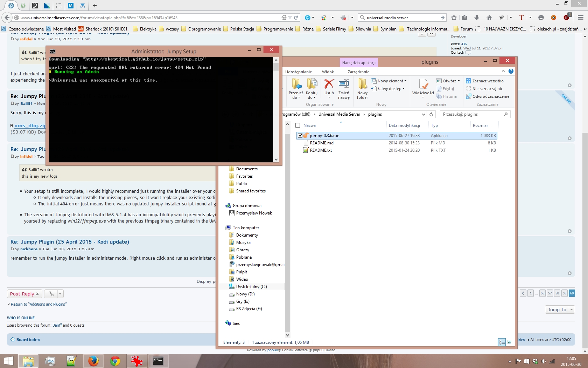Screen dimensions: 588x368
Task: Open the Explorer address bar history dropdown
Action: (x=423, y=114)
